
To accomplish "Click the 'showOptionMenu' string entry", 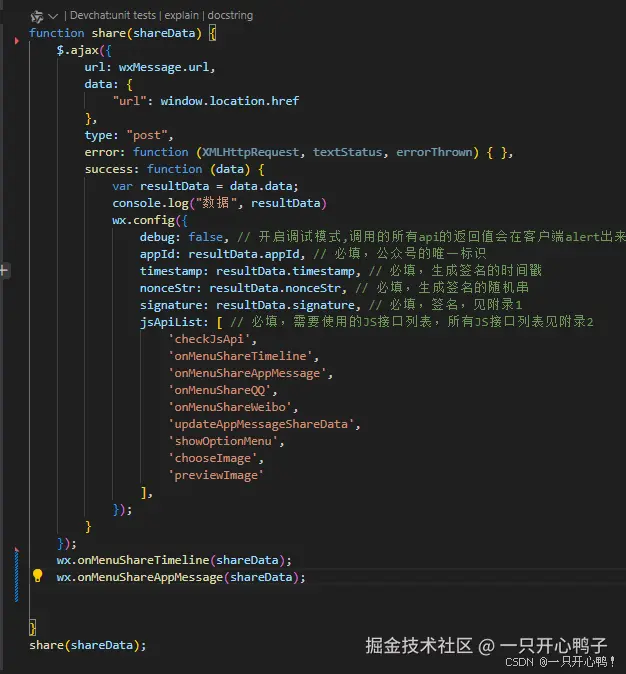I will click(x=223, y=441).
